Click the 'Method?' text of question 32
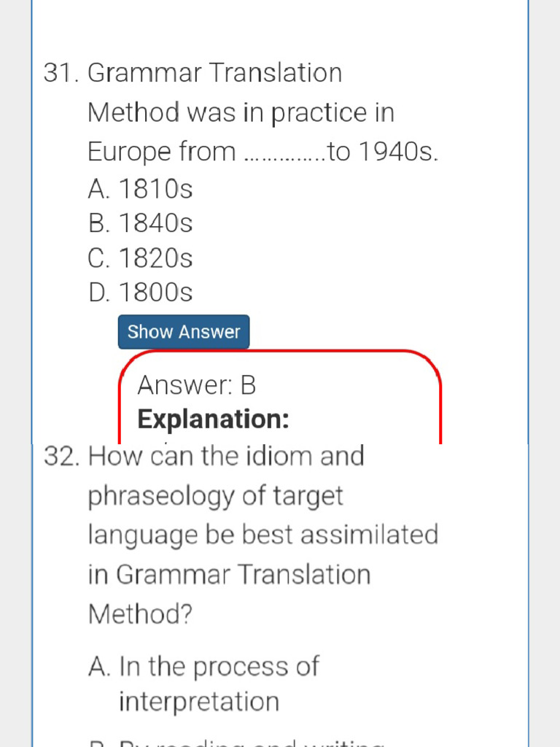The image size is (560, 747). (141, 614)
